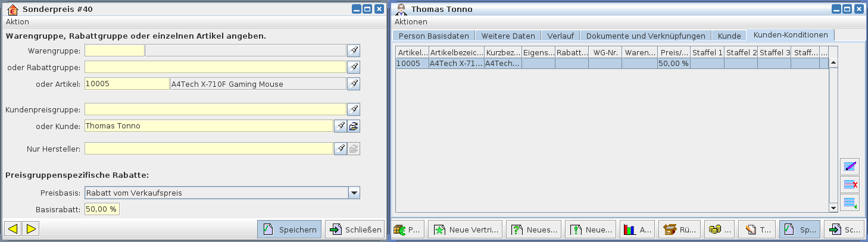
Task: Open the Aktion menu in Sonderpreis window
Action: coord(17,22)
